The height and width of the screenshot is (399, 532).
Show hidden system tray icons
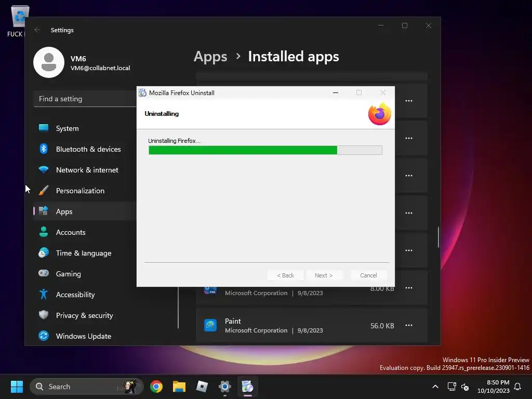point(435,387)
